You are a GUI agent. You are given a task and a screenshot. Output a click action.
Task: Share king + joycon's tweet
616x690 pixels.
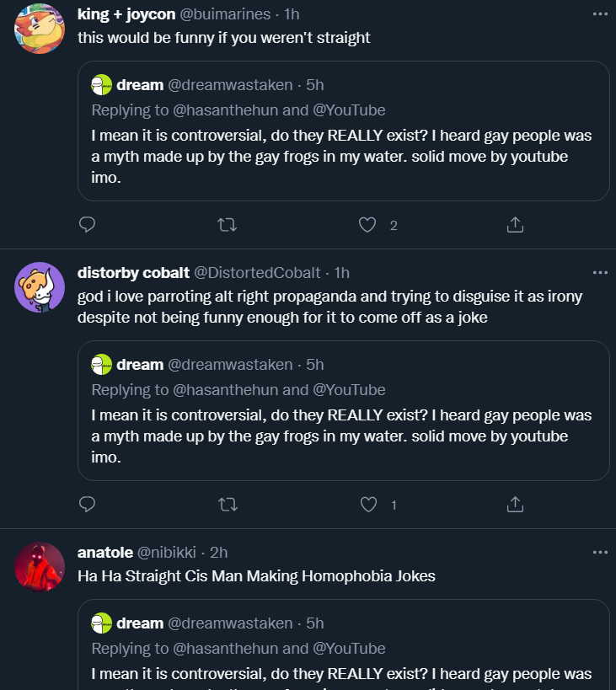click(x=515, y=225)
